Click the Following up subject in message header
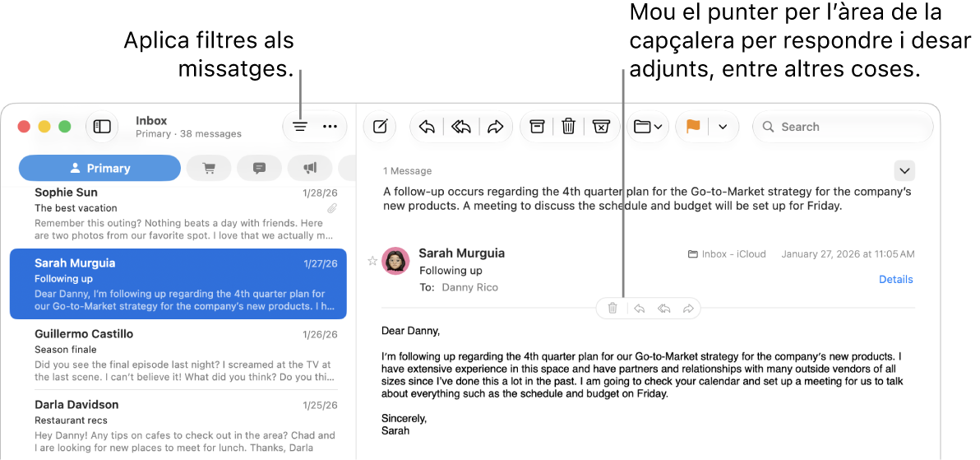The height and width of the screenshot is (460, 980). (451, 271)
